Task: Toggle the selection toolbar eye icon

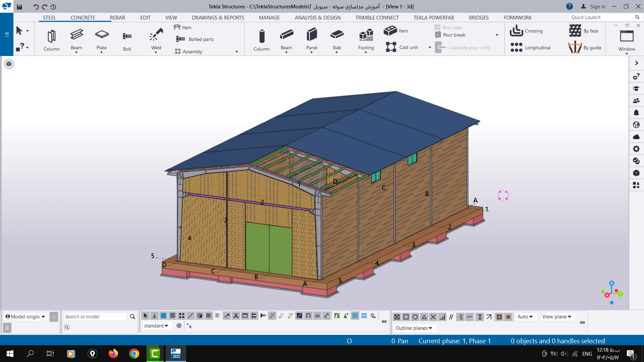Action: click(x=384, y=321)
